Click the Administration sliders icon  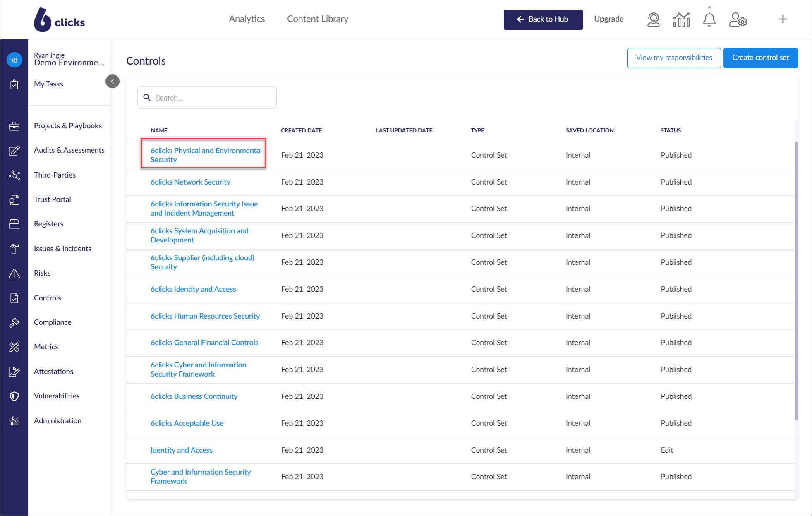click(14, 421)
